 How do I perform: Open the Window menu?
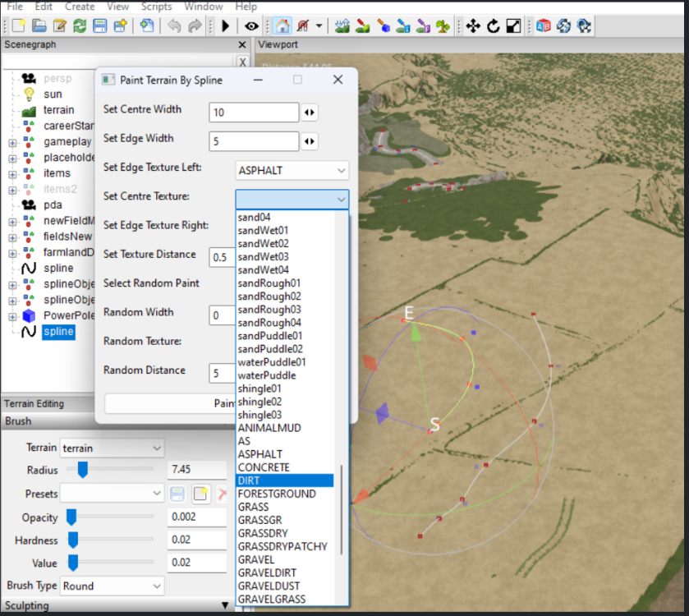203,7
